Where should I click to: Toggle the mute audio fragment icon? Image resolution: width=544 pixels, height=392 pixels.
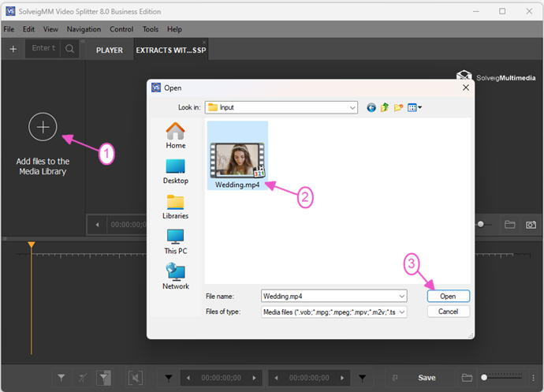(x=136, y=378)
